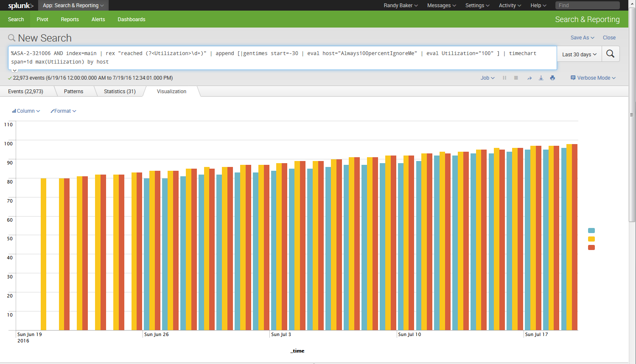Run the search with the magnifier button

610,54
